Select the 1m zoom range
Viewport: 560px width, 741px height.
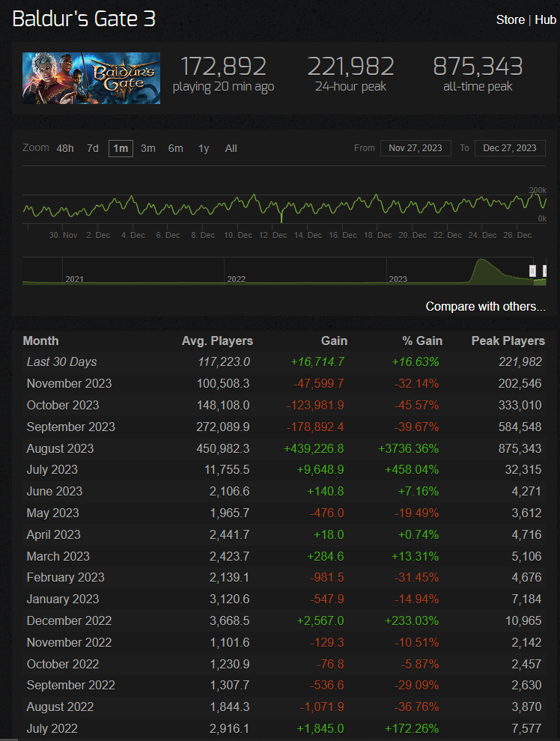[x=121, y=148]
